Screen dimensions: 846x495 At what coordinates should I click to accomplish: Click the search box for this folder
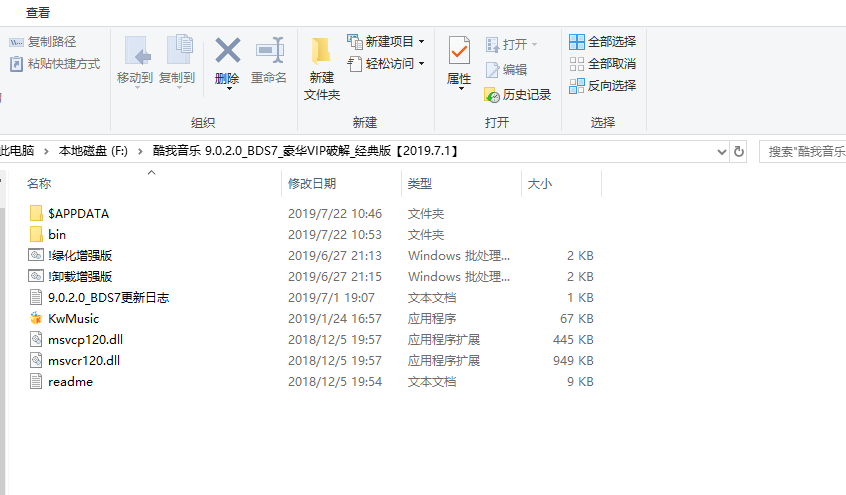(x=805, y=152)
